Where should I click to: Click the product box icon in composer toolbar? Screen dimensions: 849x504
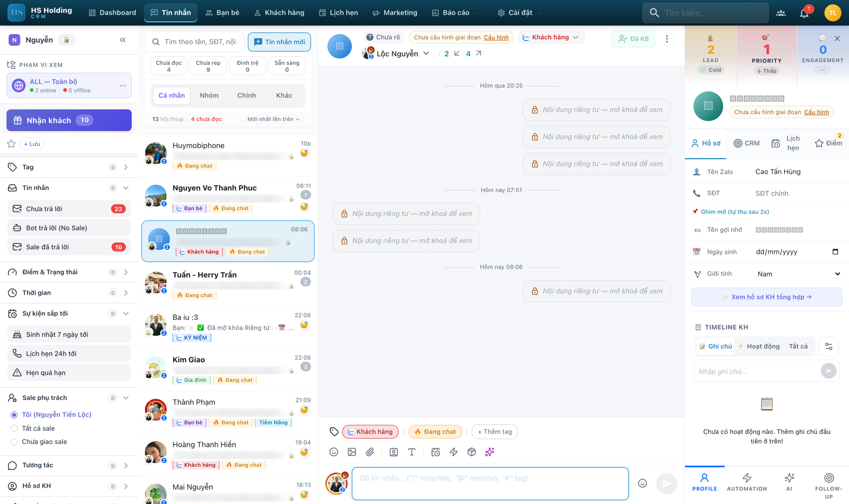point(472,452)
